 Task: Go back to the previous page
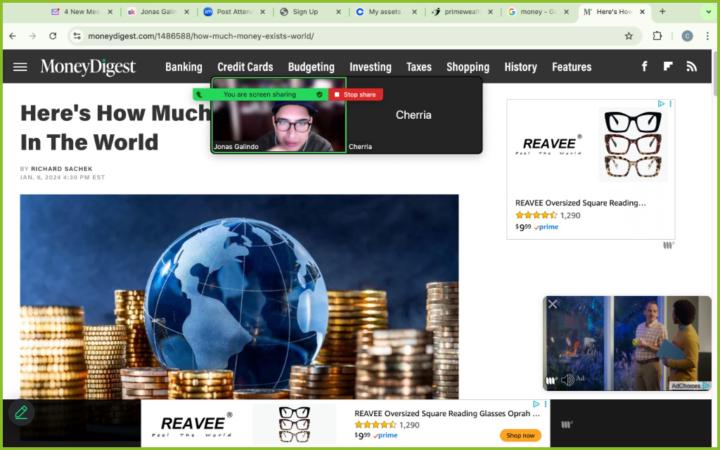click(x=12, y=36)
